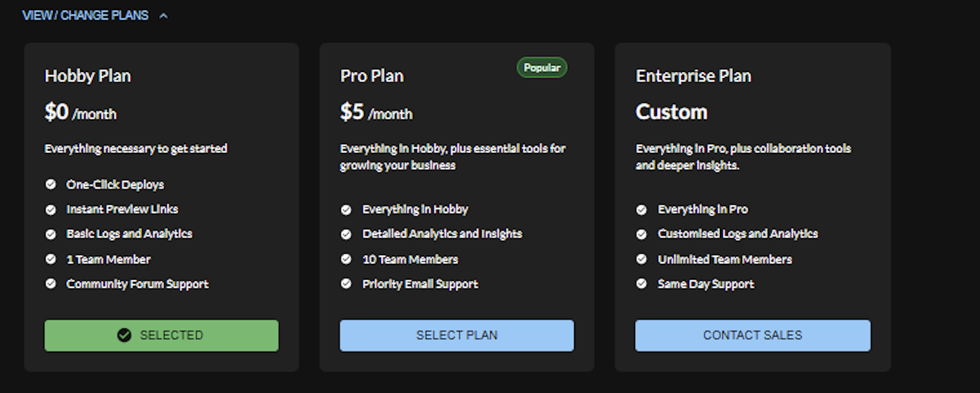The width and height of the screenshot is (980, 393).
Task: Click the check icon by Community Forum Support
Action: tap(51, 284)
